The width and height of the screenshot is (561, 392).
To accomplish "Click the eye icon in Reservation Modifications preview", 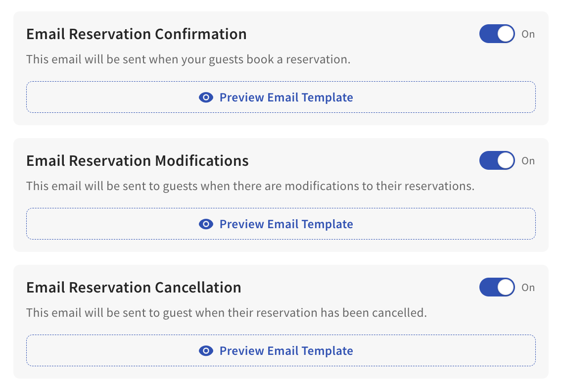I will [x=205, y=224].
